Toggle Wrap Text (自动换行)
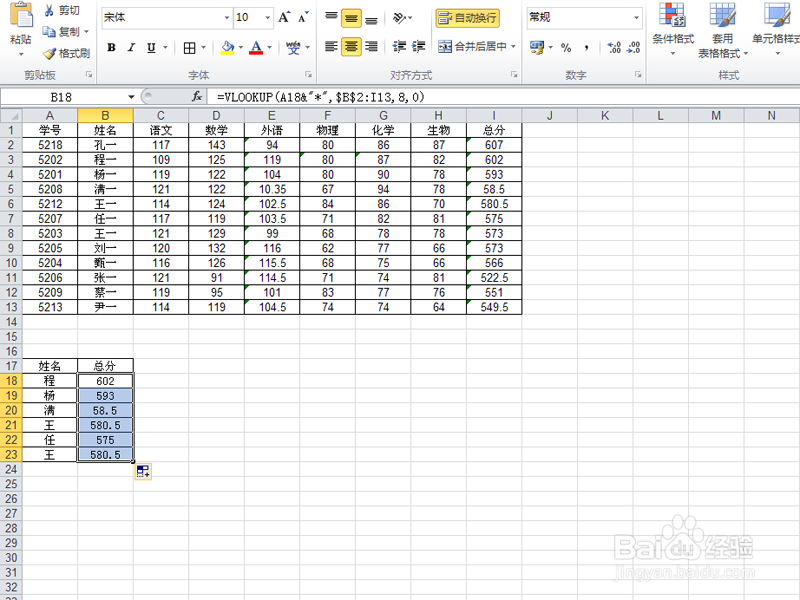Image resolution: width=800 pixels, height=600 pixels. tap(467, 18)
